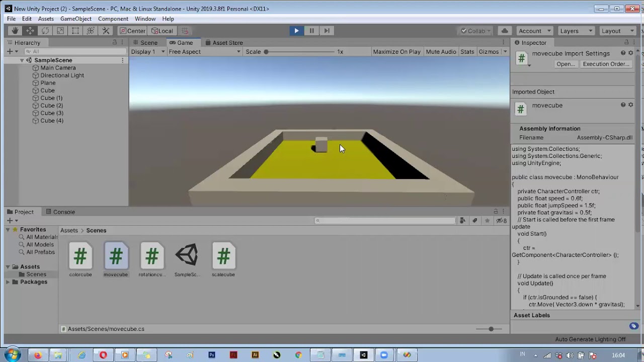644x362 pixels.
Task: Select the Move tool in the toolbar
Action: coord(30,31)
